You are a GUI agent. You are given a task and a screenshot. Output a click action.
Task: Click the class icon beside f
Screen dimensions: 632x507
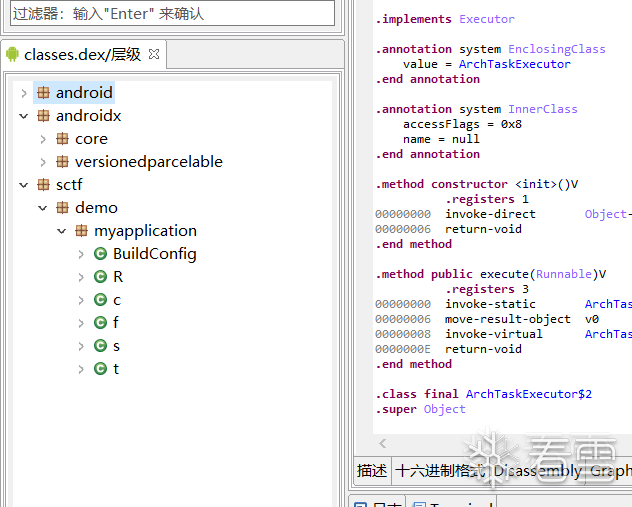(x=100, y=322)
